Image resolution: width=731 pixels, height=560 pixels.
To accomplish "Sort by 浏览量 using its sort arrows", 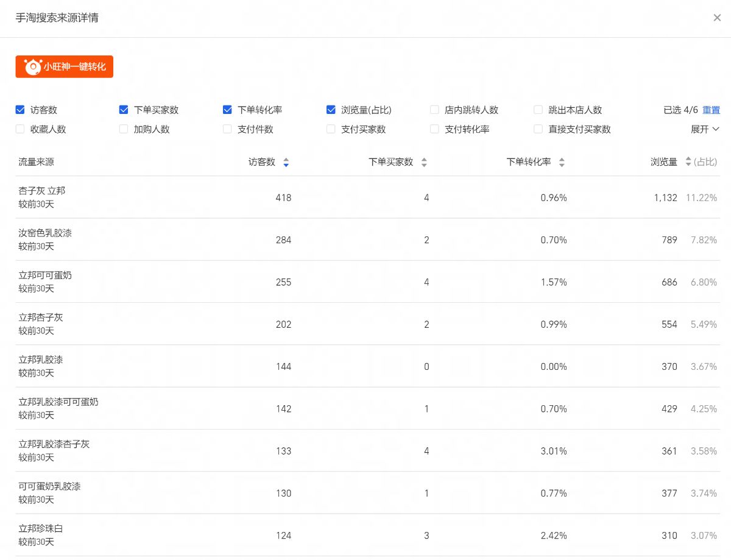I will 688,162.
